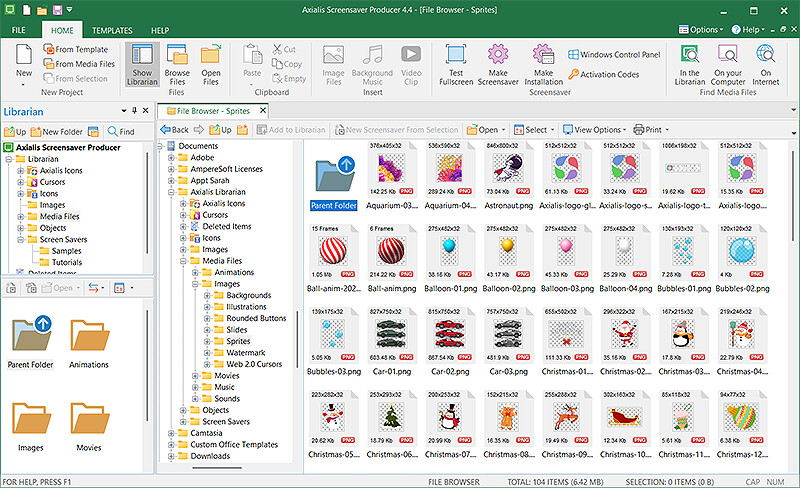Viewport: 800px width, 488px height.
Task: Toggle the Show Librarian button
Action: [142, 63]
